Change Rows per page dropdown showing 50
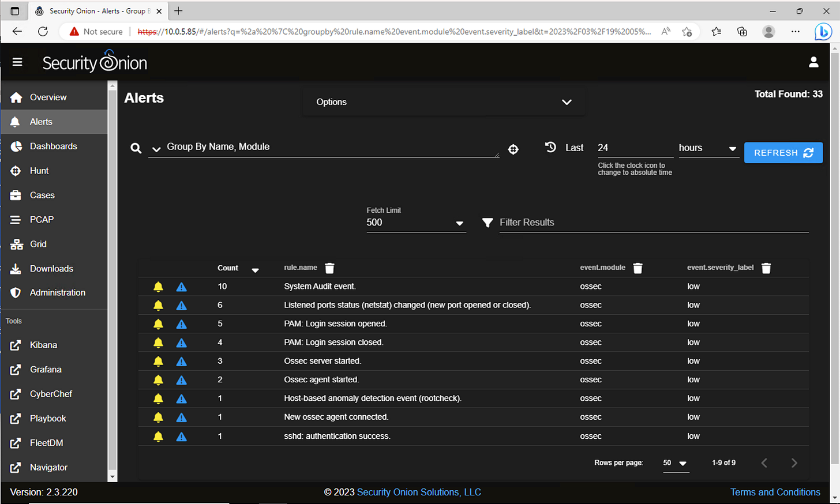The width and height of the screenshot is (840, 504). (676, 463)
